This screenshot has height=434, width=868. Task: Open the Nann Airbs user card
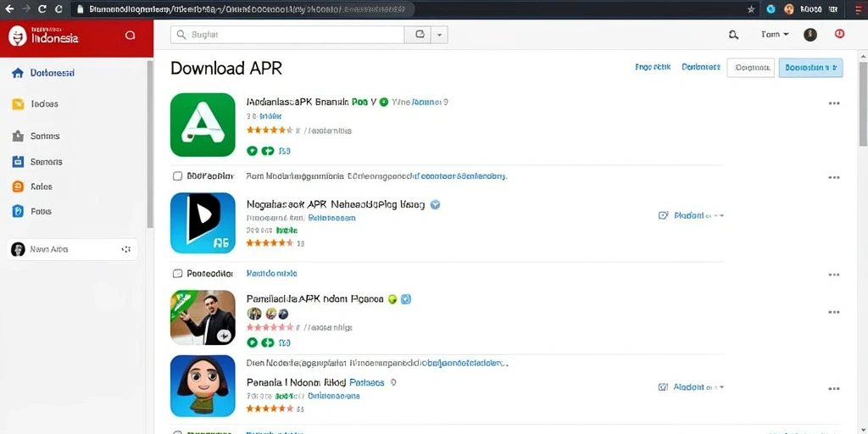click(72, 250)
